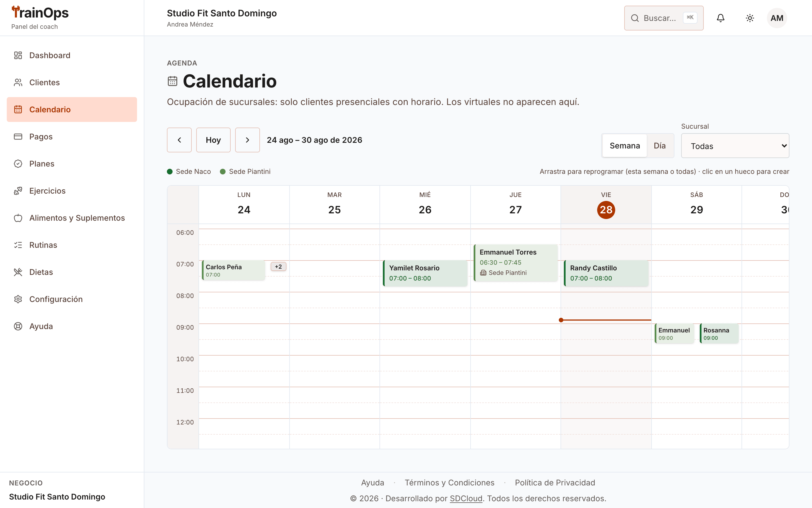Viewport: 812px width, 508px height.
Task: Click the Dashboard grid icon
Action: [x=18, y=55]
